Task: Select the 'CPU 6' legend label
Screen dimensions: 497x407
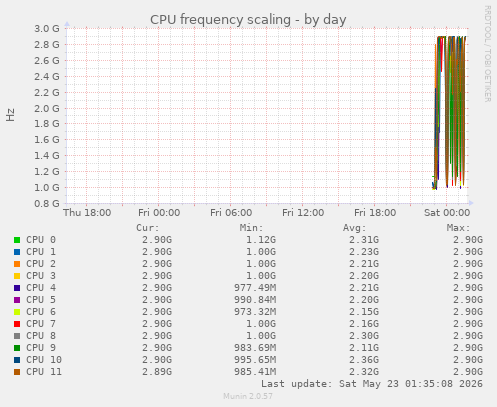Action: point(41,312)
